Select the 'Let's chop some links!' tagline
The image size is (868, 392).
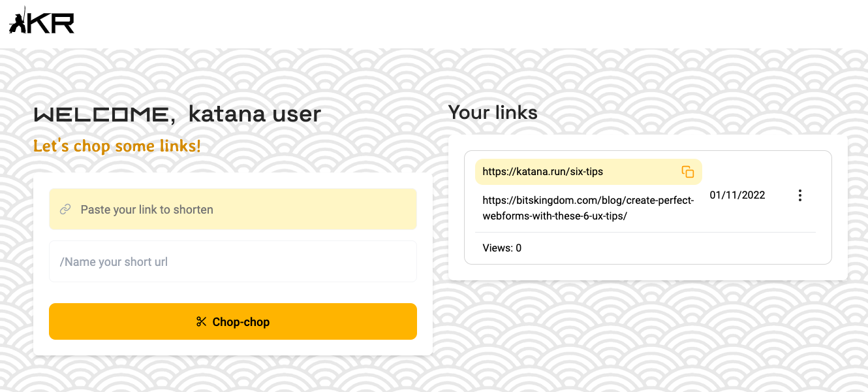click(x=117, y=145)
